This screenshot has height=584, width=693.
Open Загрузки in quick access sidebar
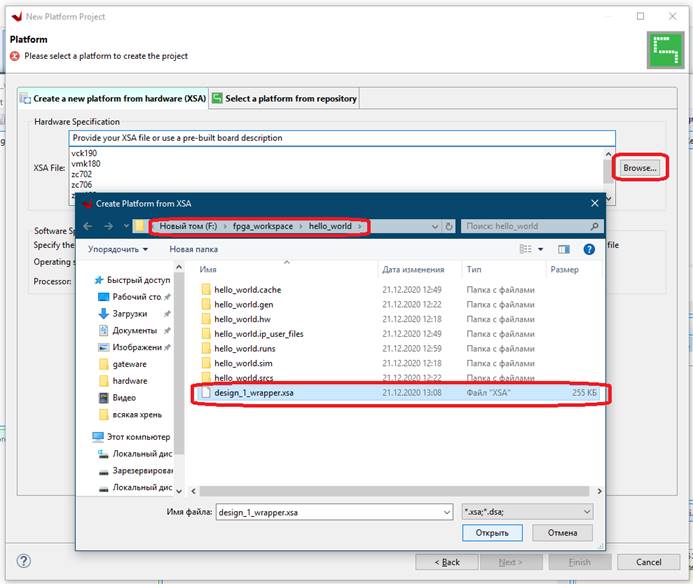131,313
